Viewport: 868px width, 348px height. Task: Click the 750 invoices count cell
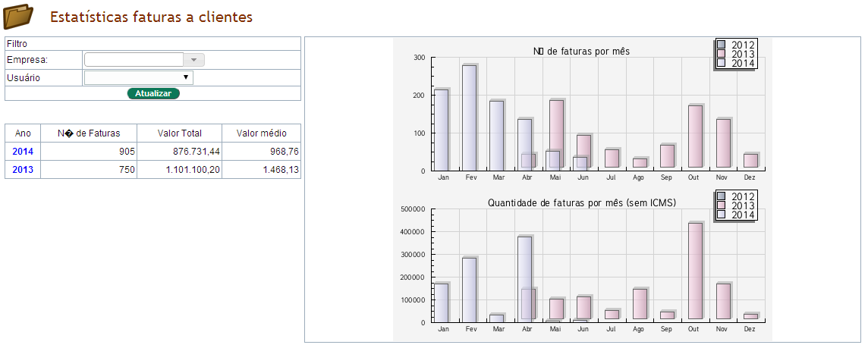click(x=89, y=169)
